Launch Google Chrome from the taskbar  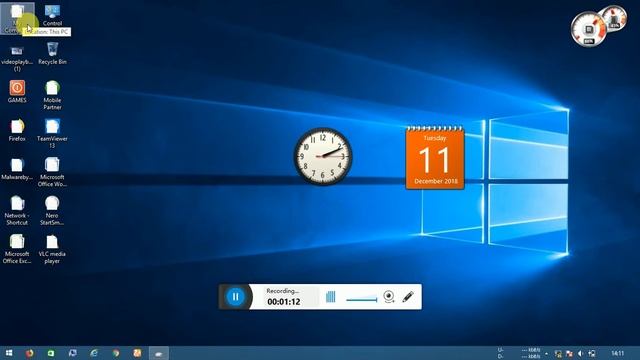coord(116,353)
